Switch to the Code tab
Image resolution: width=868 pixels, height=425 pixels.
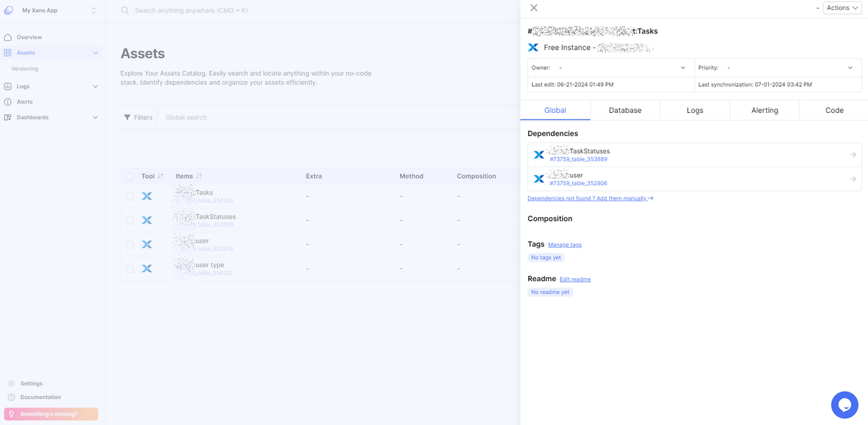pyautogui.click(x=834, y=110)
